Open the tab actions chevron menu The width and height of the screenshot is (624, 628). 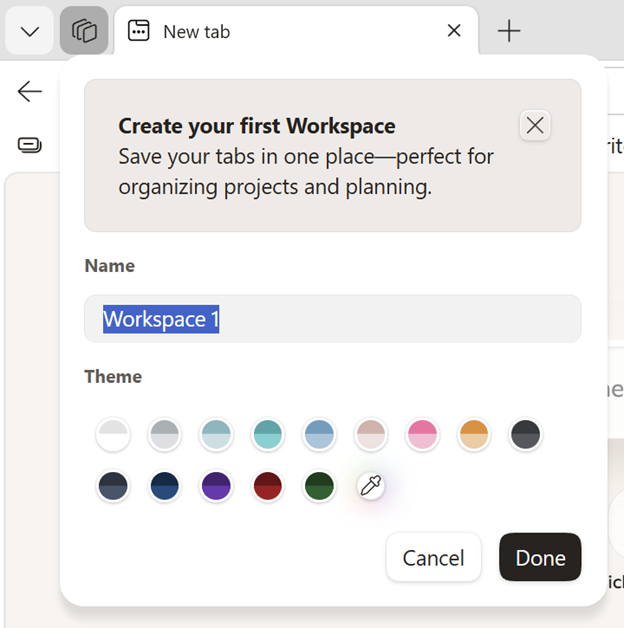[x=30, y=31]
